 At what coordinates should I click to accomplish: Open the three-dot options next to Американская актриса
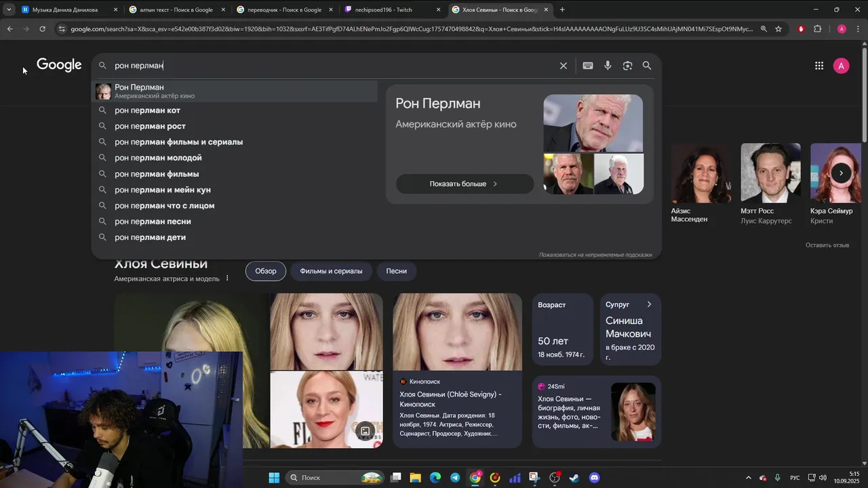(227, 279)
